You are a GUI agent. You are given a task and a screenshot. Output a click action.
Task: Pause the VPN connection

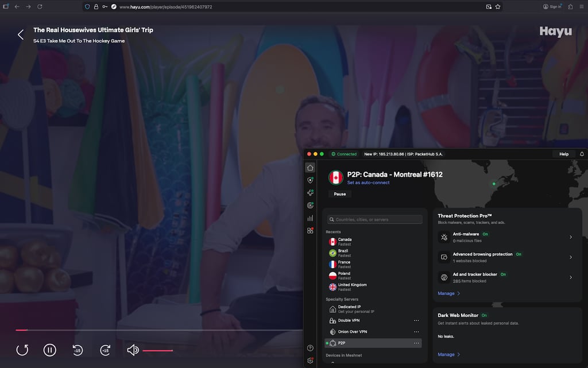(340, 194)
